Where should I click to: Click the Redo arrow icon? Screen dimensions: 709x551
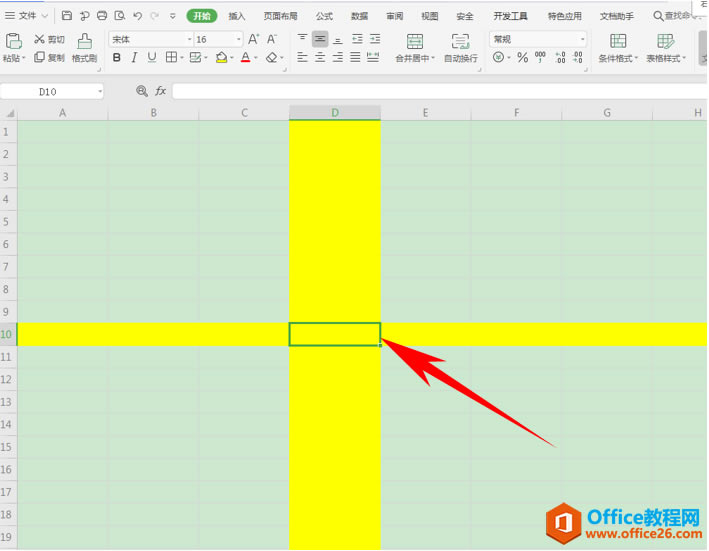155,16
